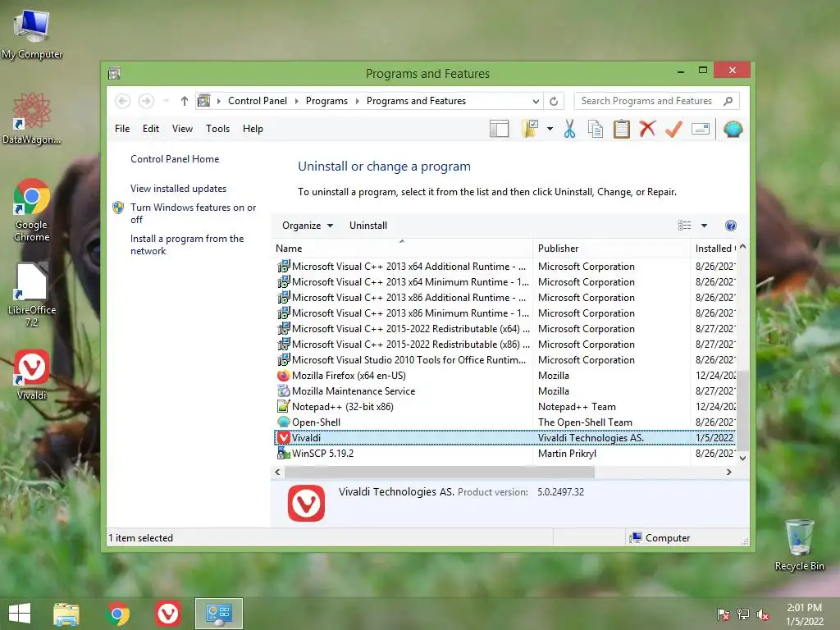
Task: Open the recent locations dropdown arrow
Action: (166, 101)
